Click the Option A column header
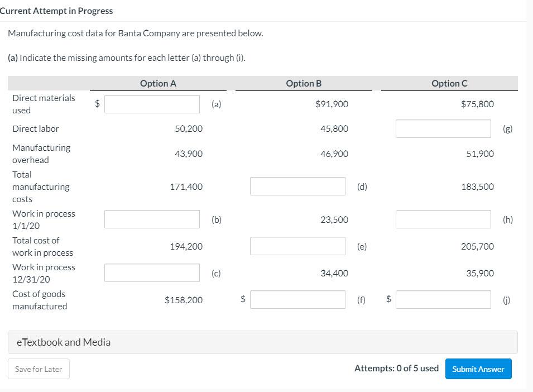 (x=158, y=83)
